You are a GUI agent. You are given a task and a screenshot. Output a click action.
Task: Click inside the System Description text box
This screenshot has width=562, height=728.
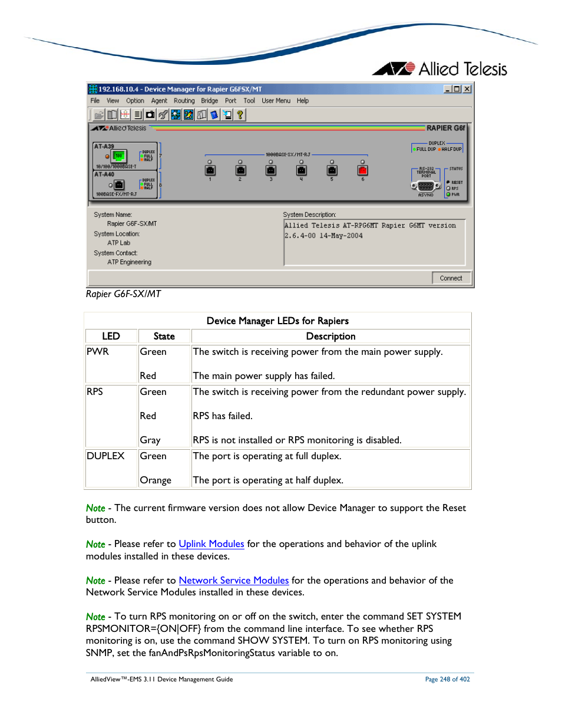(x=375, y=242)
